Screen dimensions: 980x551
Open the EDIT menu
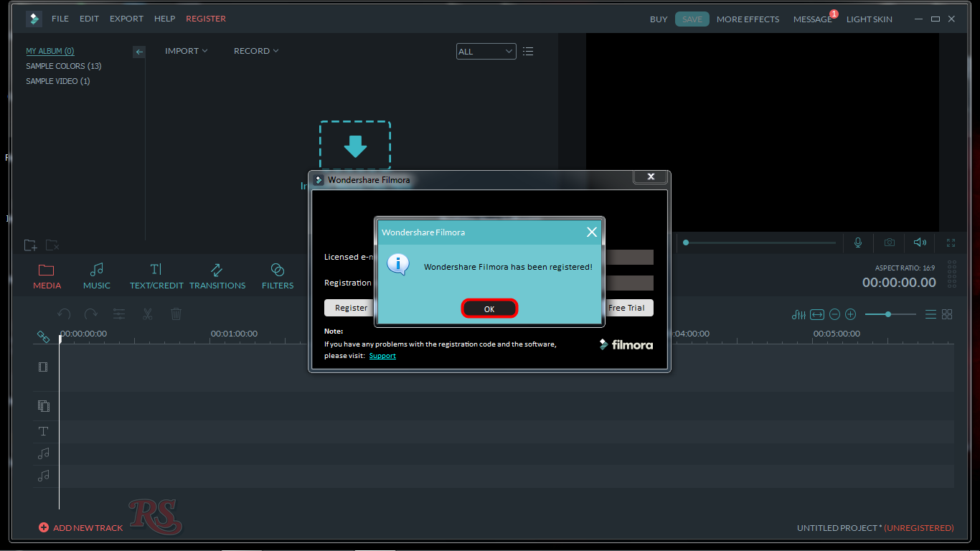coord(89,19)
